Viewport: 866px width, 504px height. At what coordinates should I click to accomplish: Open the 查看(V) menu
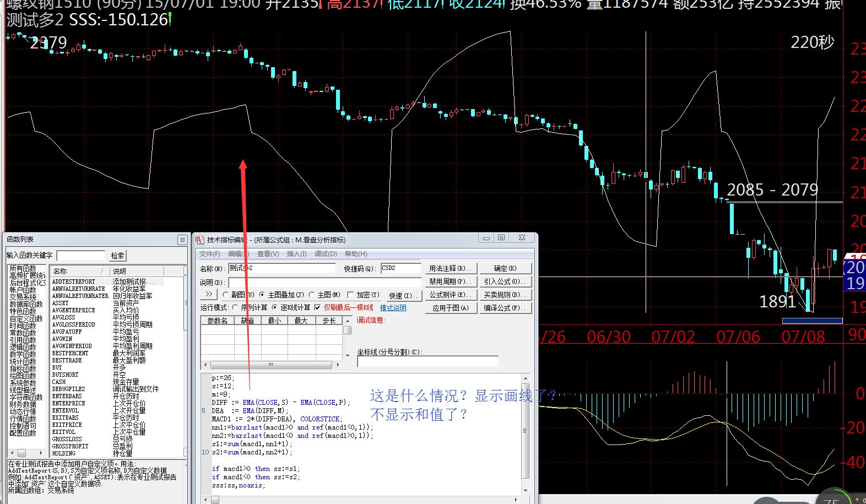[268, 254]
